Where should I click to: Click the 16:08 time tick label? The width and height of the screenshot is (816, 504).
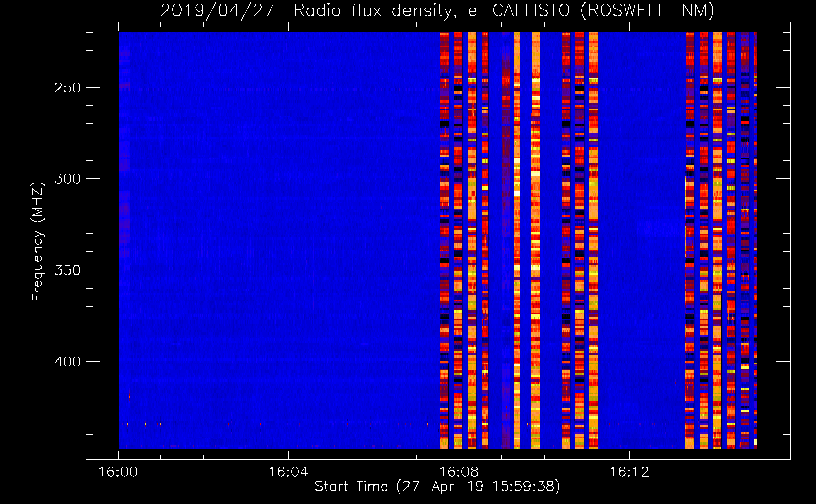tap(459, 472)
